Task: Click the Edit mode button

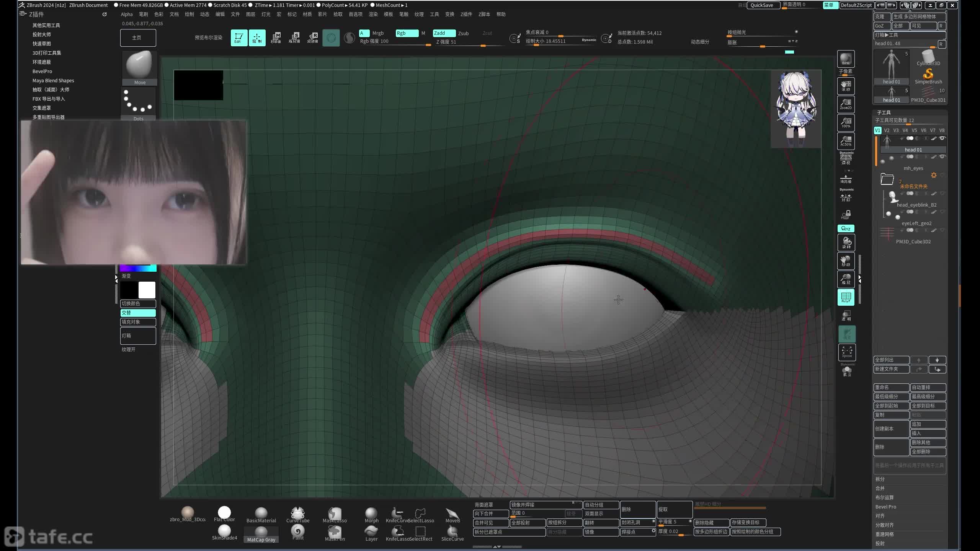Action: (238, 38)
